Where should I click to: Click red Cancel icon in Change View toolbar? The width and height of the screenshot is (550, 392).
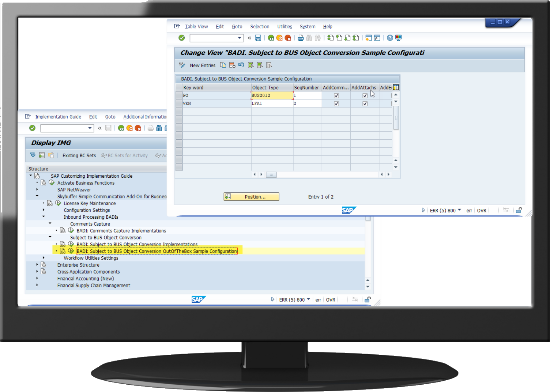click(288, 38)
